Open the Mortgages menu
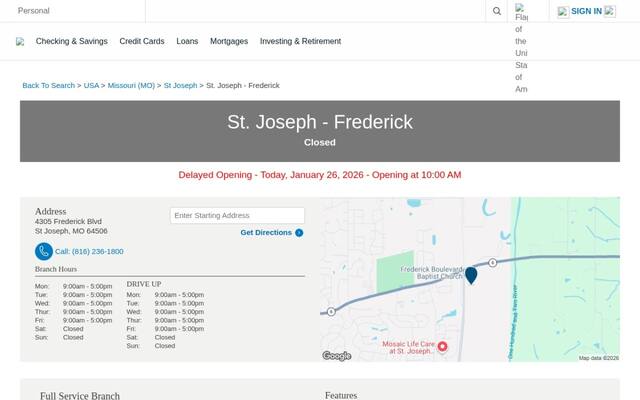 pos(229,41)
